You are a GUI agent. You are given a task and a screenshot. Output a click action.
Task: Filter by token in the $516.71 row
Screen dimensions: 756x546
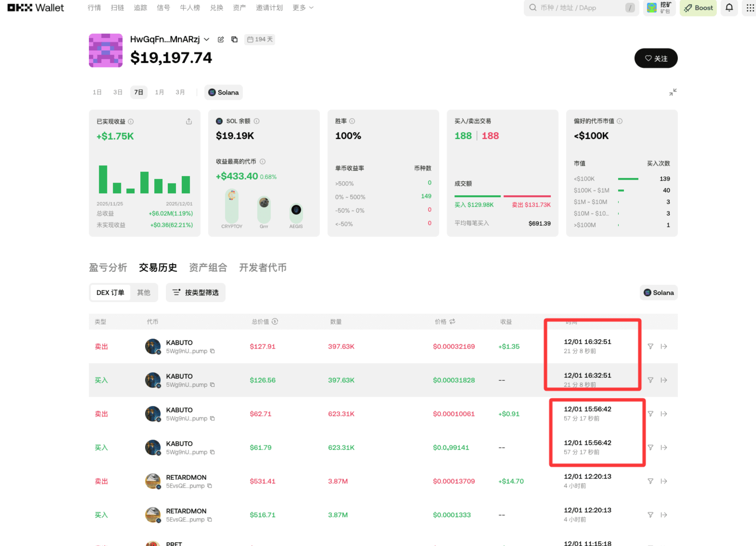(650, 515)
